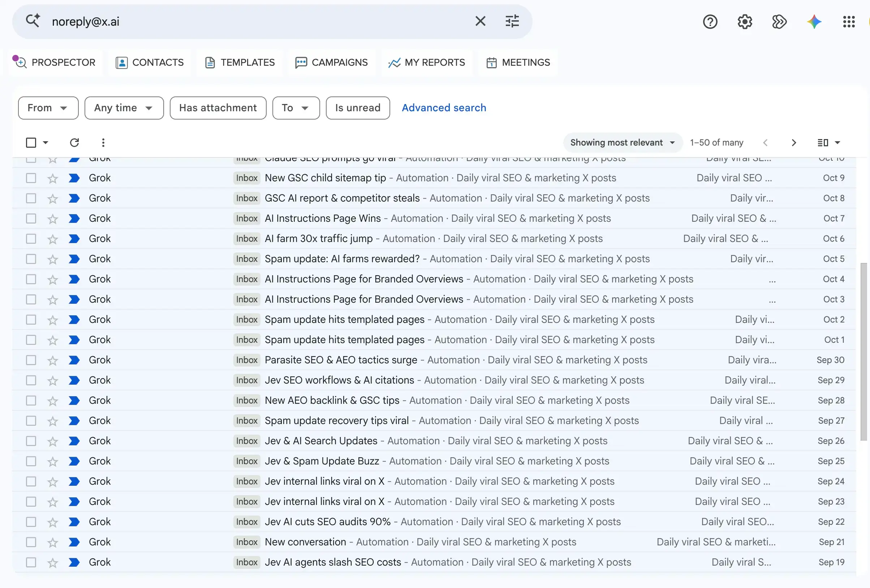The width and height of the screenshot is (870, 588).
Task: Filter by Has attachment
Action: click(x=218, y=108)
